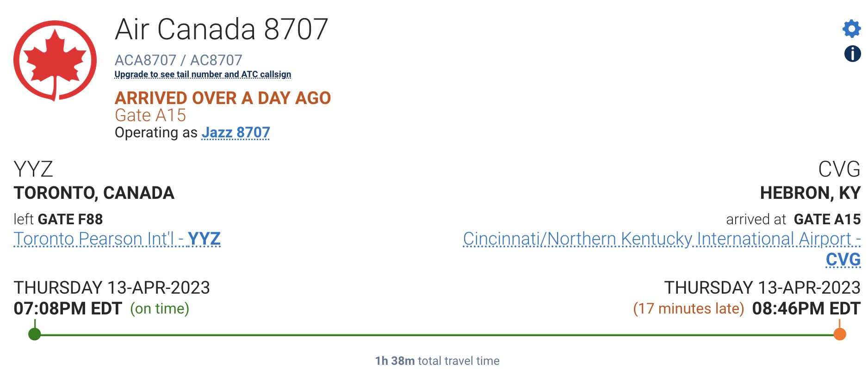The height and width of the screenshot is (369, 868).
Task: Open the upgrade link for tail number
Action: click(x=203, y=74)
